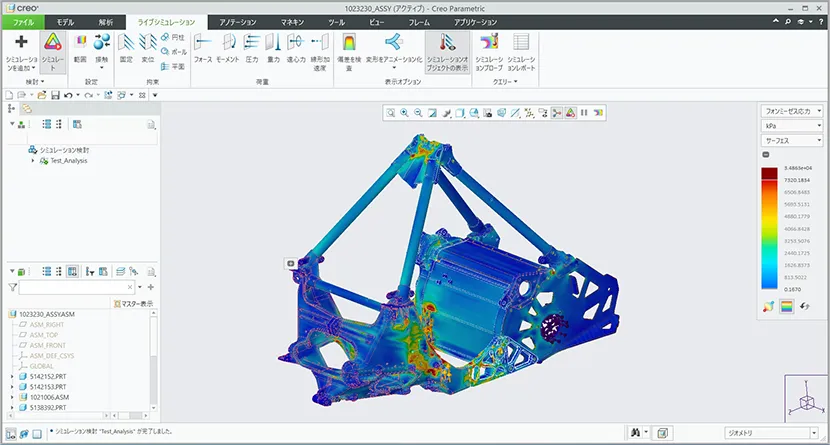Click dark red maximum legend color block
The image size is (830, 445).
769,172
